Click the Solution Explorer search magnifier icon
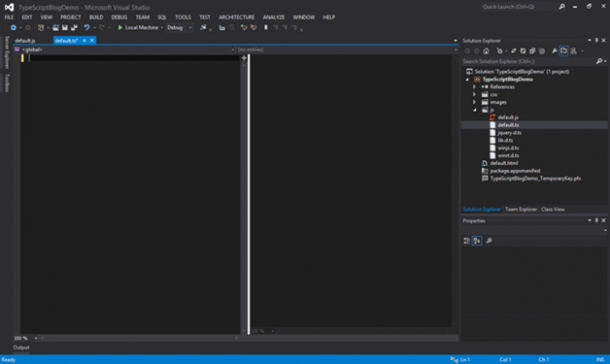The width and height of the screenshot is (610, 364). click(x=599, y=61)
